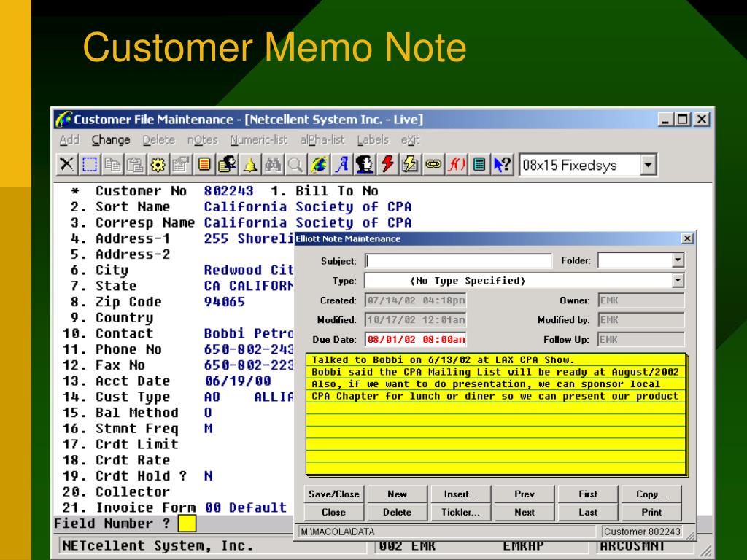Click the Owner EMK field
The image size is (747, 560).
click(640, 300)
